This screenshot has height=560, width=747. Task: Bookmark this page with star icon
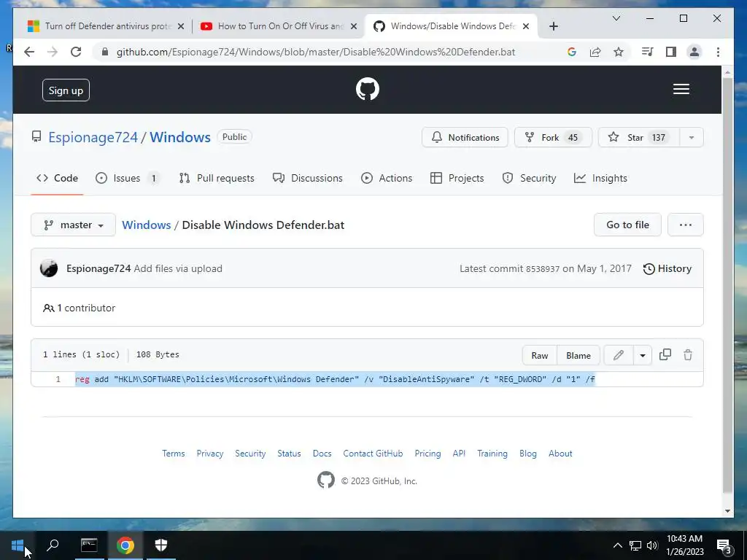[x=619, y=52]
